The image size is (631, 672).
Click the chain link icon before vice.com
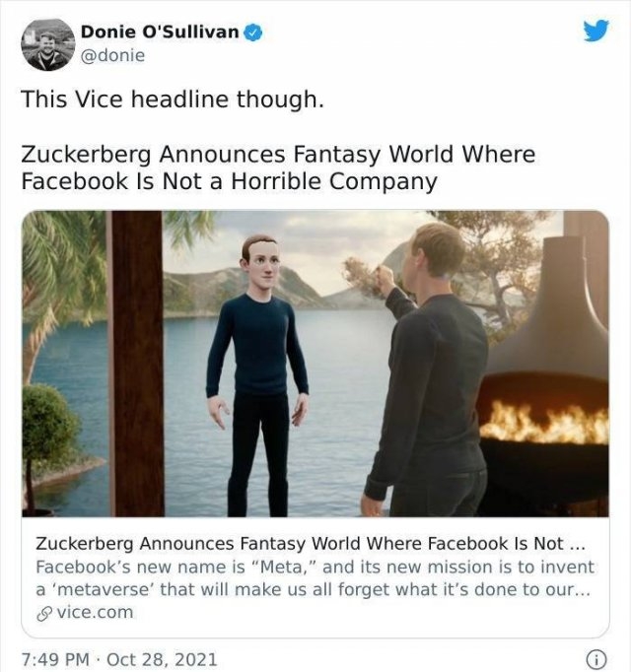point(42,613)
